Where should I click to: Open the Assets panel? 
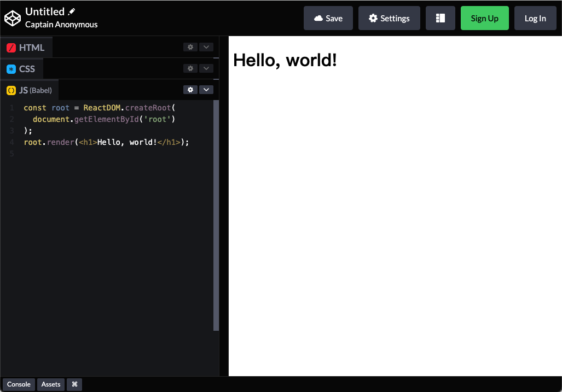pyautogui.click(x=51, y=384)
